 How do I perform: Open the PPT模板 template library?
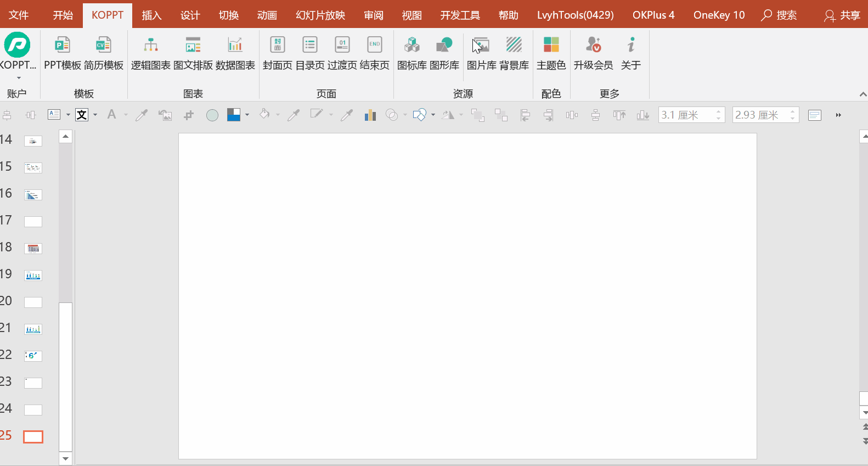tap(63, 53)
